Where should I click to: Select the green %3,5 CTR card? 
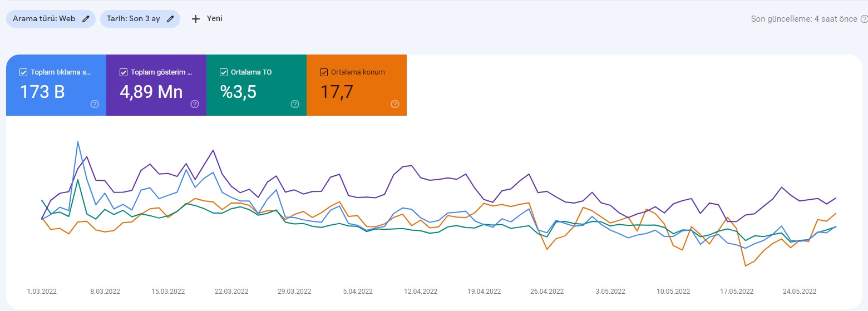pyautogui.click(x=257, y=85)
